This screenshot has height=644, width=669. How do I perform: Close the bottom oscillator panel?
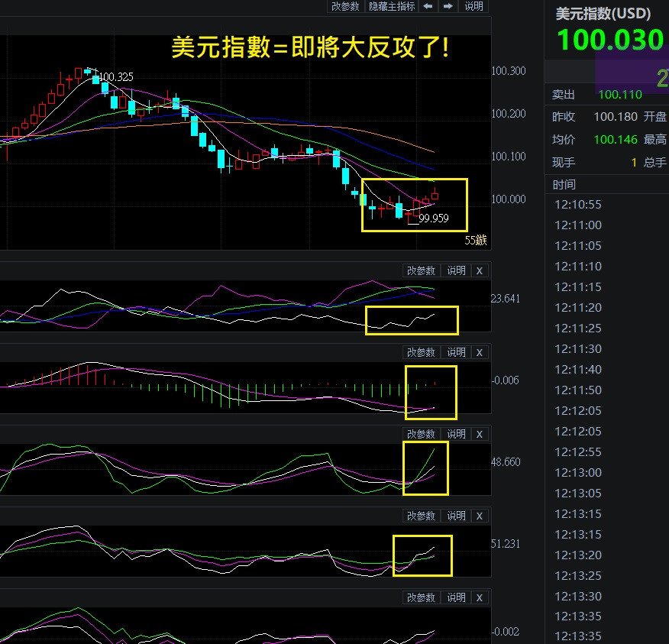pos(479,597)
